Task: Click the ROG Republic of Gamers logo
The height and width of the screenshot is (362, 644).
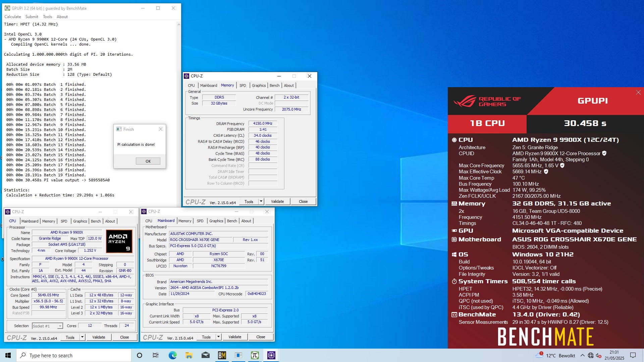Action: tap(487, 101)
